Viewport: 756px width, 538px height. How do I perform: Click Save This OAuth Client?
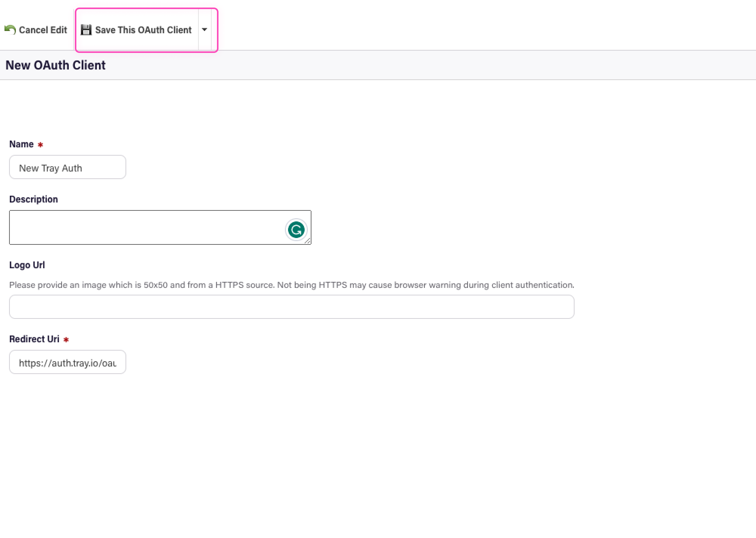pos(143,30)
